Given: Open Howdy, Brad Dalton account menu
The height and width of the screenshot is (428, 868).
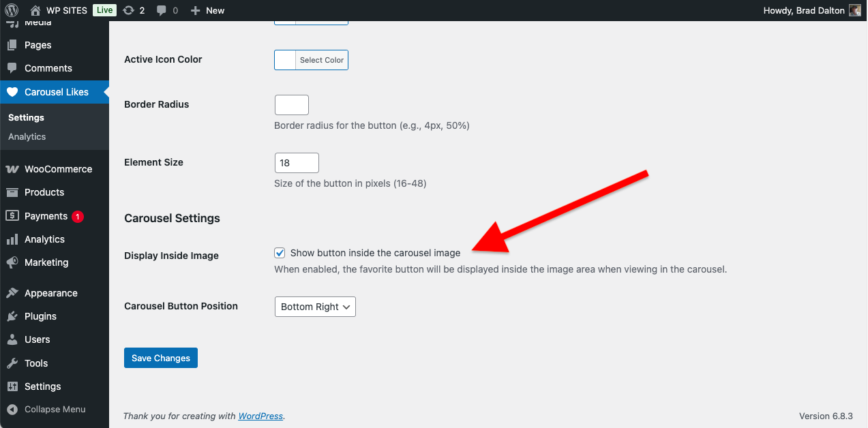Looking at the screenshot, I should tap(805, 10).
